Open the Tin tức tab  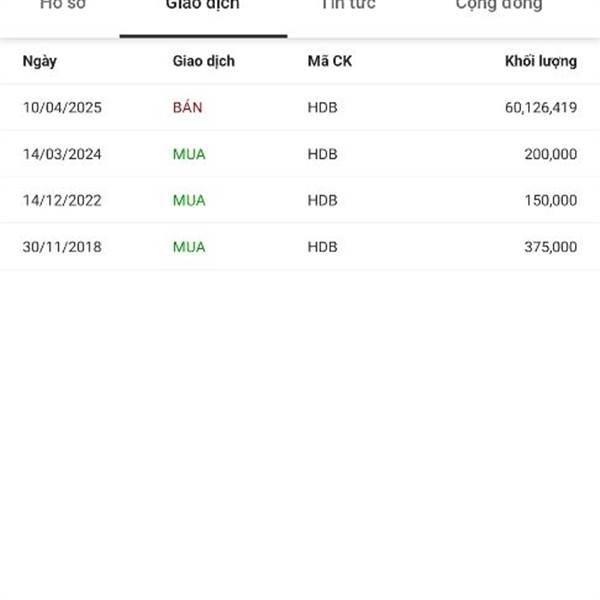(x=348, y=5)
